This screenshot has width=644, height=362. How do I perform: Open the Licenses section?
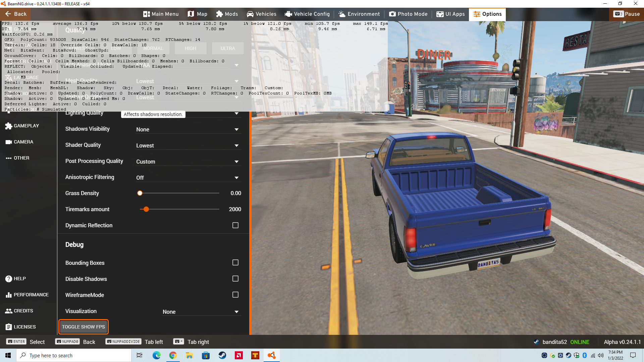20,327
